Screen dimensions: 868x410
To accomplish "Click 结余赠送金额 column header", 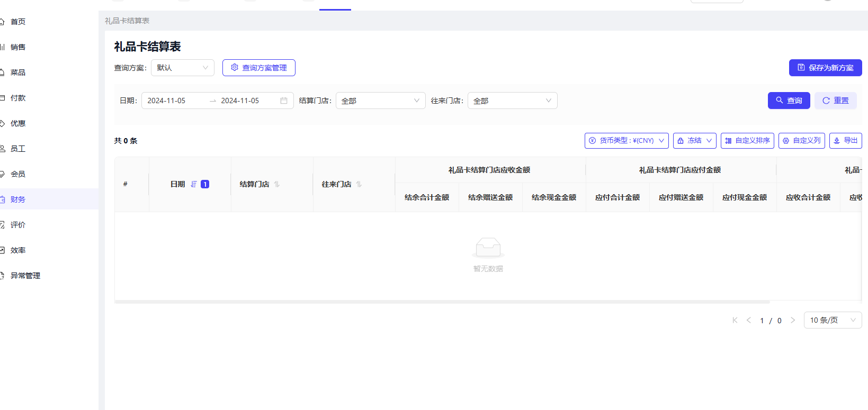I will (490, 197).
